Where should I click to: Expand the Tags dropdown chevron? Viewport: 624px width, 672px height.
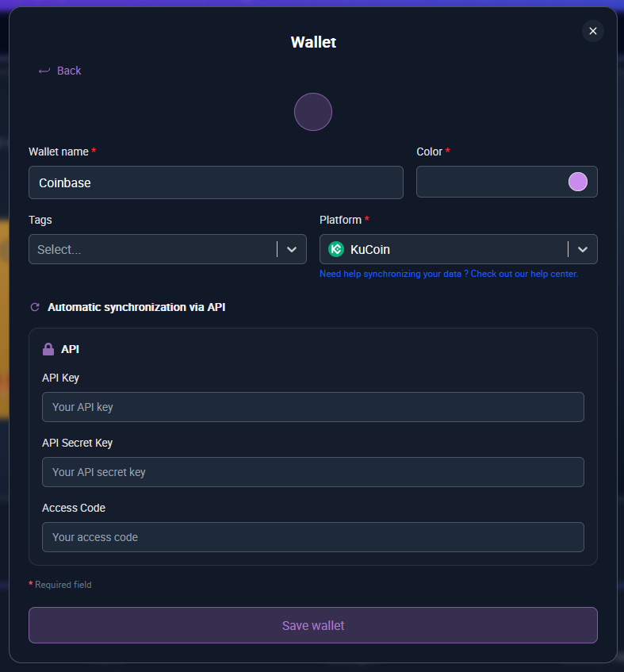click(292, 249)
